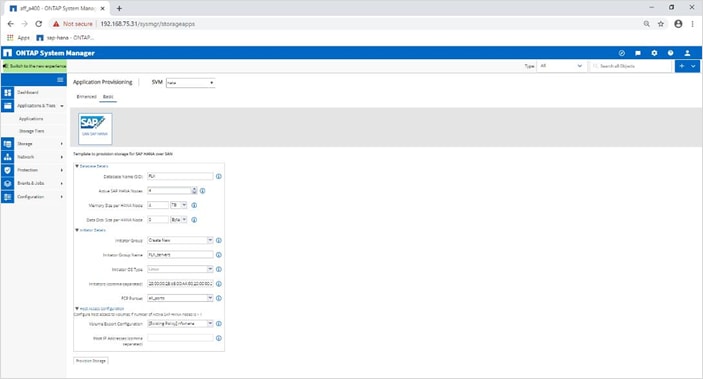Viewport: 703px width, 379px height.
Task: Open the Configuration sidebar icon
Action: [8, 197]
